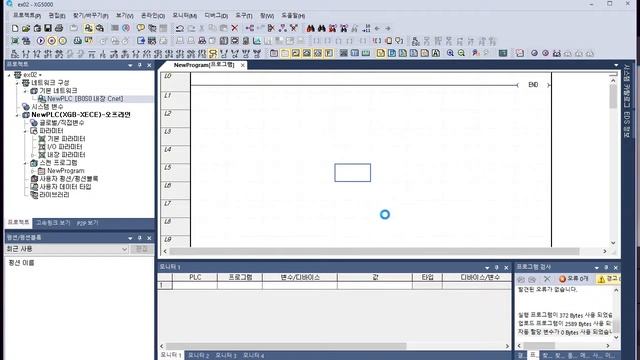Collapse the 네트워크 구성 tree node
The image size is (640, 360).
[x=18, y=83]
